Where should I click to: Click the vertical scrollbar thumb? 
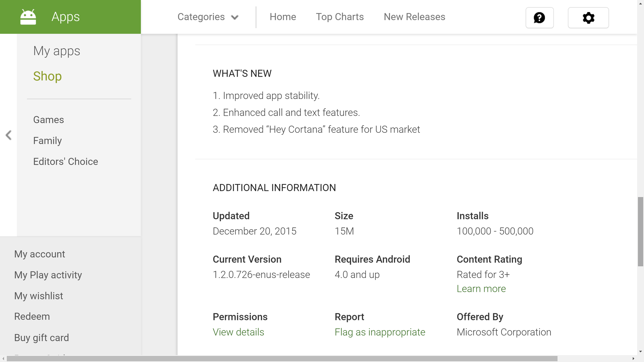point(640,231)
